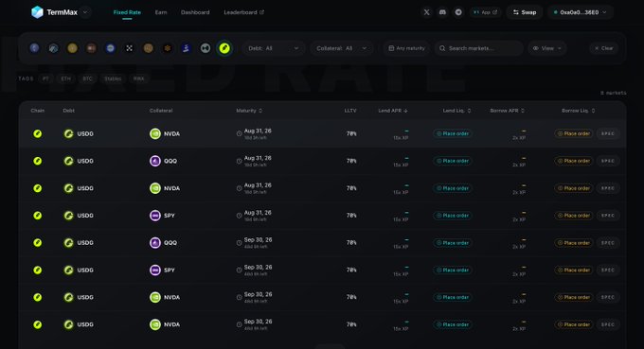Click the TermMax cube logo

(37, 12)
